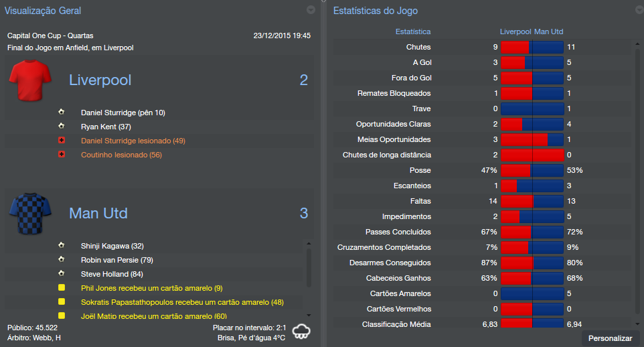Image resolution: width=644 pixels, height=347 pixels.
Task: Click goal ball icon beside Robin van Persie
Action: (62, 260)
